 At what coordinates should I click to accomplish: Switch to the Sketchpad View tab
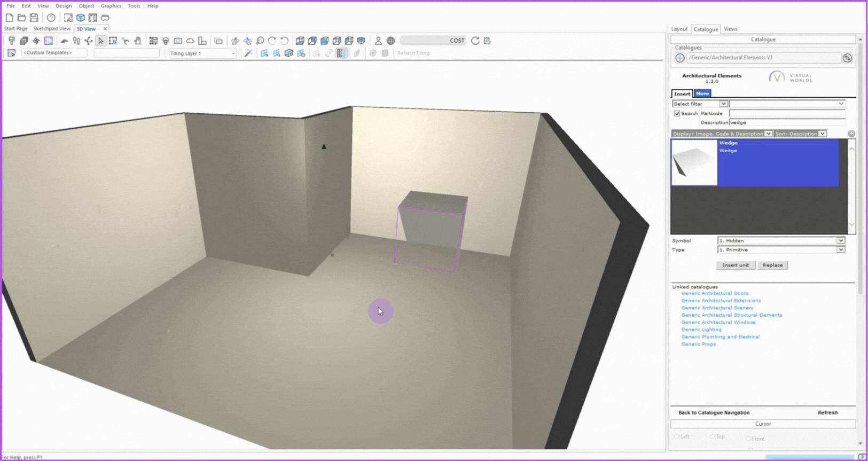point(52,29)
